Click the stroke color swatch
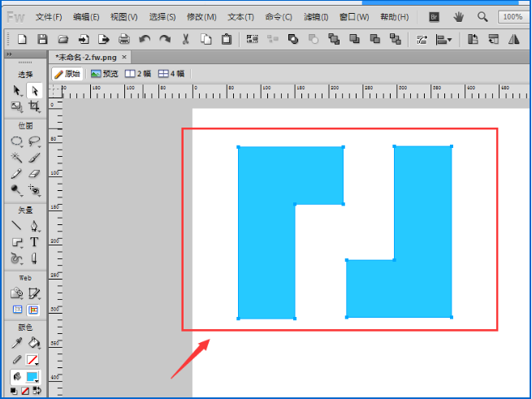Image resolution: width=532 pixels, height=399 pixels. (32, 359)
